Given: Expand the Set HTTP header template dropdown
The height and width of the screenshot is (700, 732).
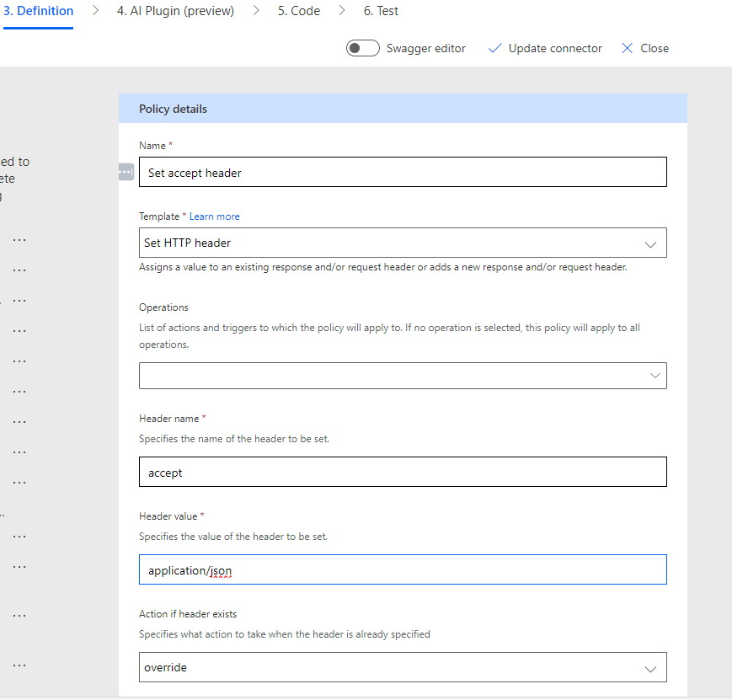Looking at the screenshot, I should tap(402, 243).
